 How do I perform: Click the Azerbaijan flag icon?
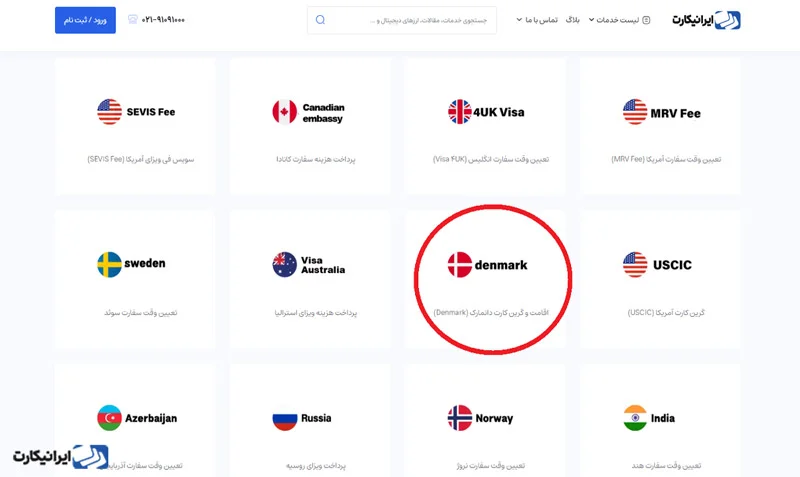[110, 417]
